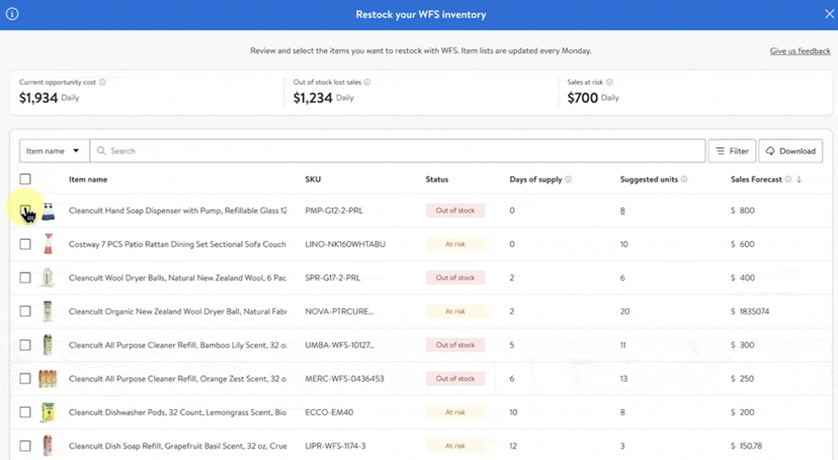This screenshot has width=838, height=460.
Task: Click info icon beside Current opportunity cost
Action: pyautogui.click(x=103, y=82)
